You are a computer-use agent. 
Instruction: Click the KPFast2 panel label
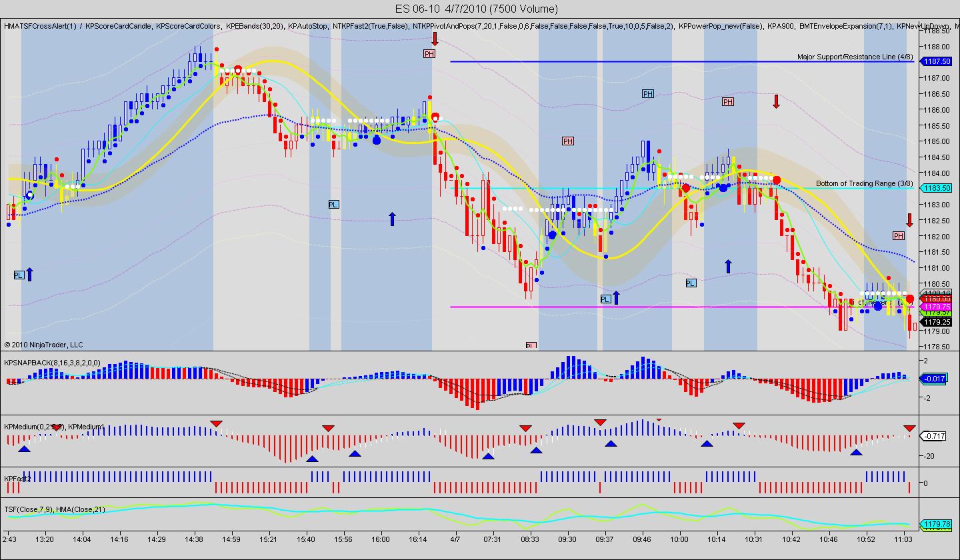(17, 478)
